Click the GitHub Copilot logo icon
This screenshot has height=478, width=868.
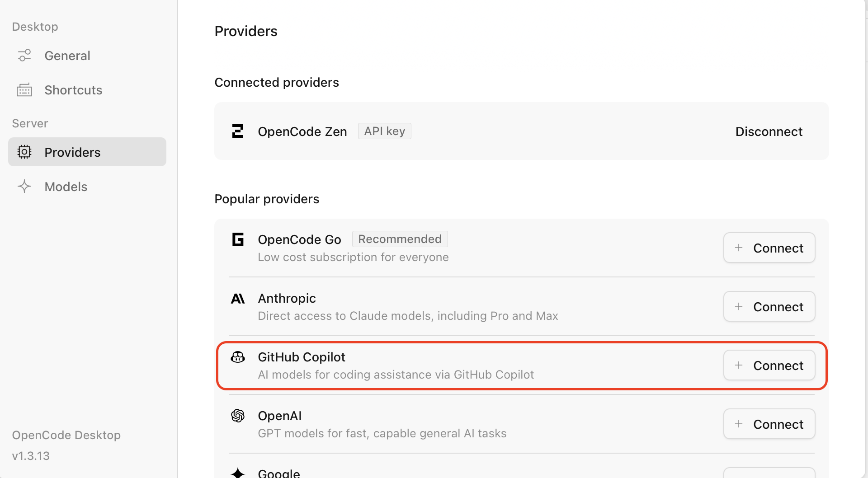pyautogui.click(x=238, y=357)
